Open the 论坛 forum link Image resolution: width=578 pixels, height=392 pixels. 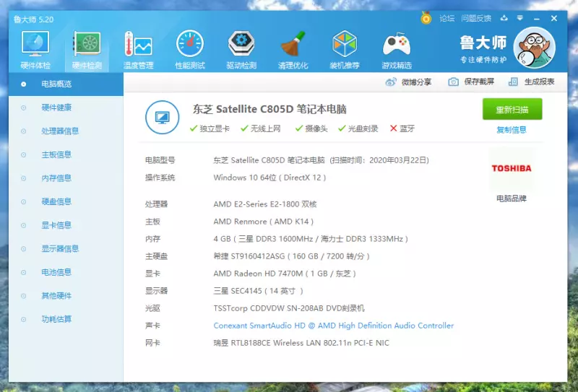[447, 19]
